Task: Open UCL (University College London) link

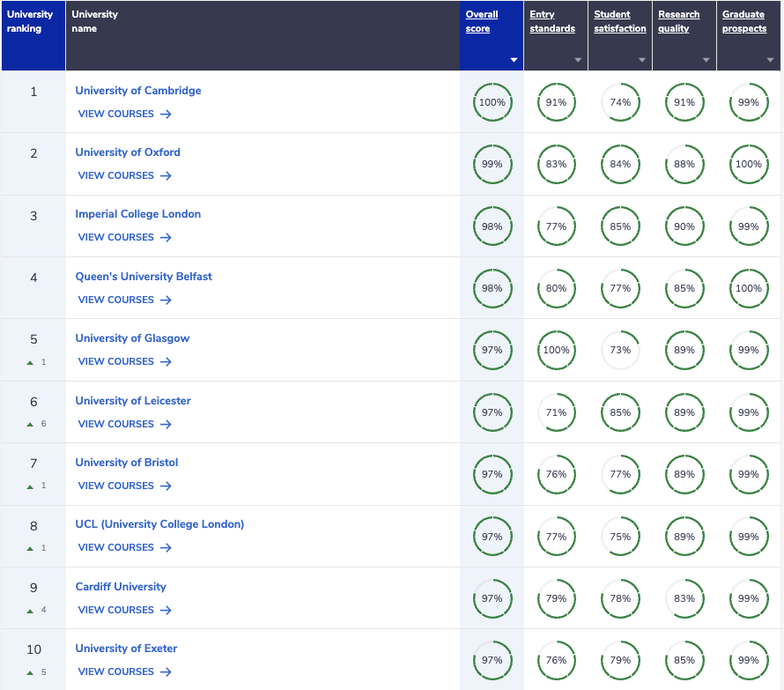Action: coord(159,523)
